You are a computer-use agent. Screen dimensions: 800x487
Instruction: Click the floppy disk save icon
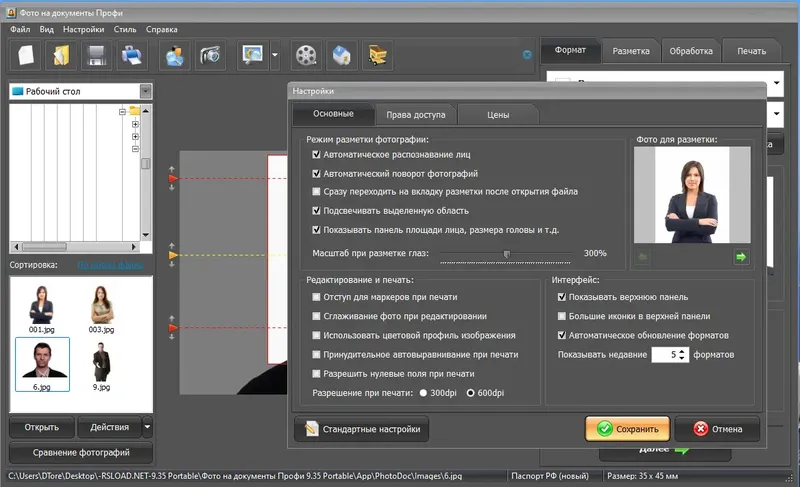pos(96,55)
